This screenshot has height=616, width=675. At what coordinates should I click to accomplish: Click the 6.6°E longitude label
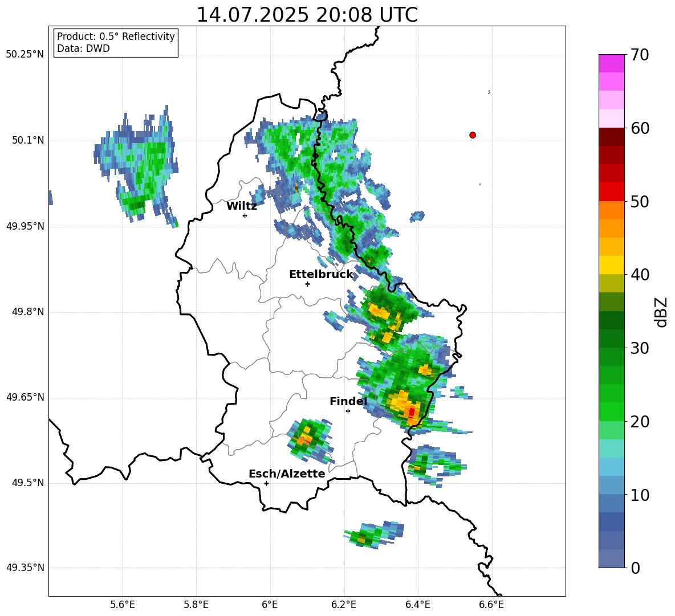pos(491,605)
